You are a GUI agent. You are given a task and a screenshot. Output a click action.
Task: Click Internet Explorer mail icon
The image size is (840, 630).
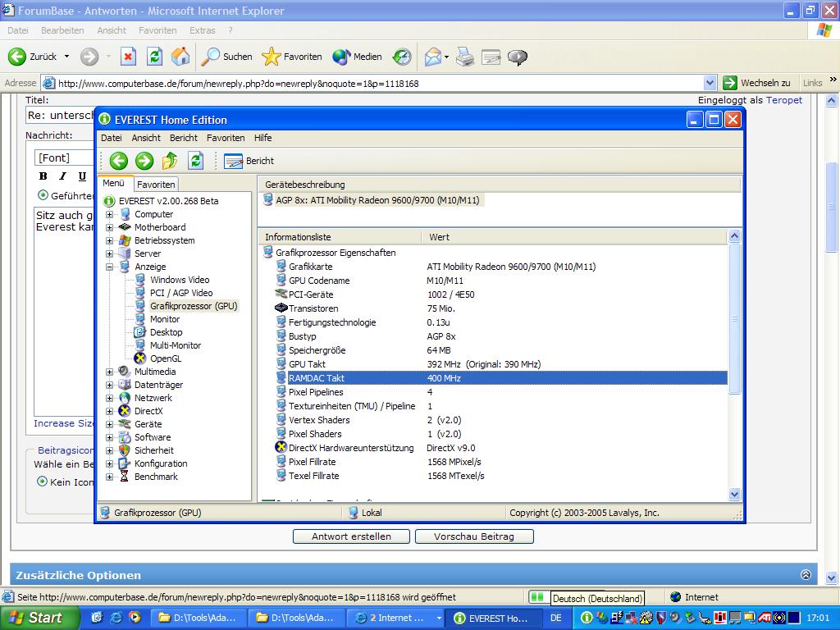tap(433, 57)
